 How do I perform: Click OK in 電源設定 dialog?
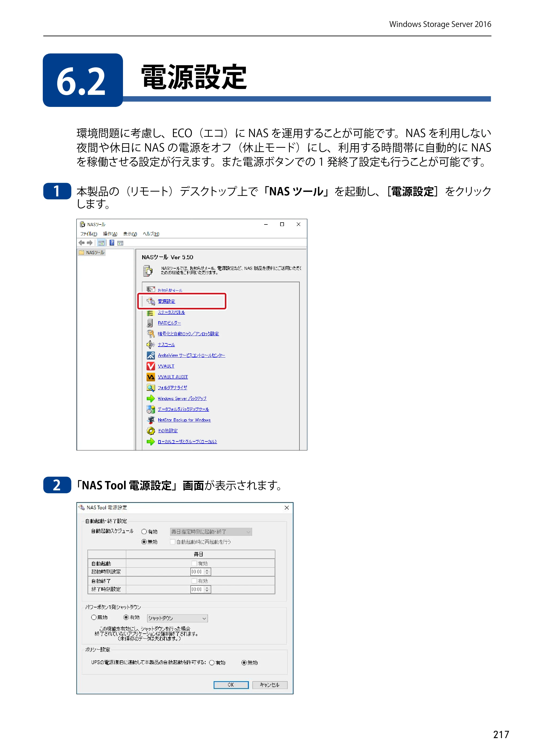[231, 685]
